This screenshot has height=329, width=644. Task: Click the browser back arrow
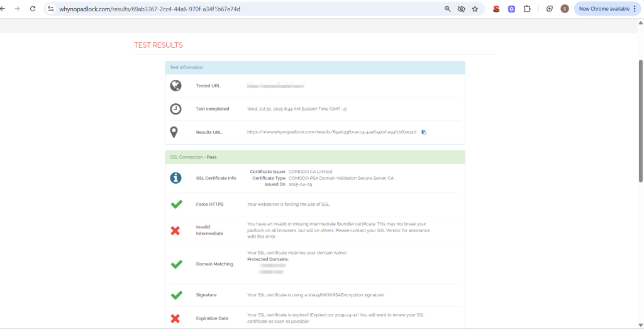3,9
